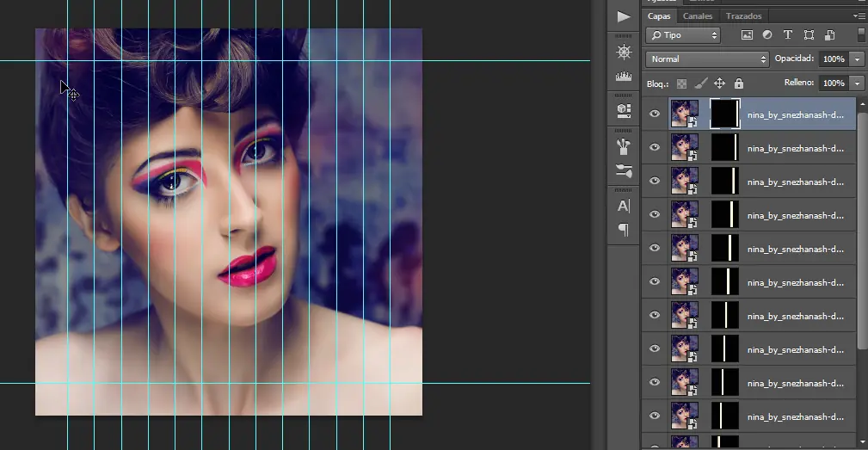This screenshot has height=450, width=868.
Task: Select the top layer's mask thumbnail
Action: 725,114
